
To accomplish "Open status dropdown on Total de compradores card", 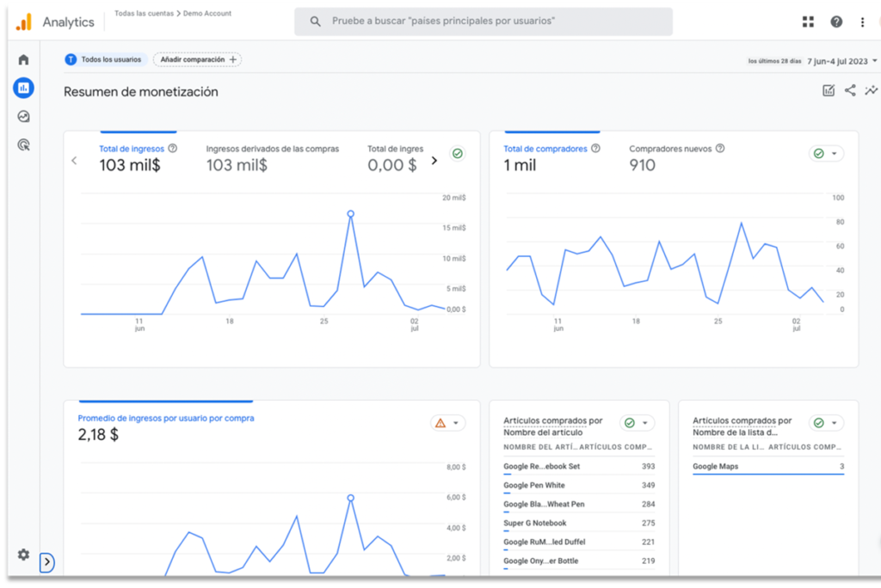I will [826, 154].
